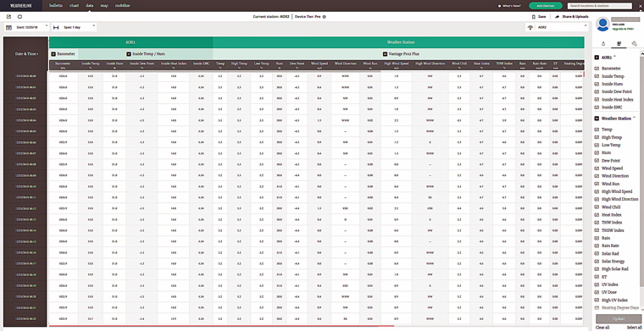The width and height of the screenshot is (644, 331).
Task: Click the What's New bulb icon
Action: click(x=499, y=6)
